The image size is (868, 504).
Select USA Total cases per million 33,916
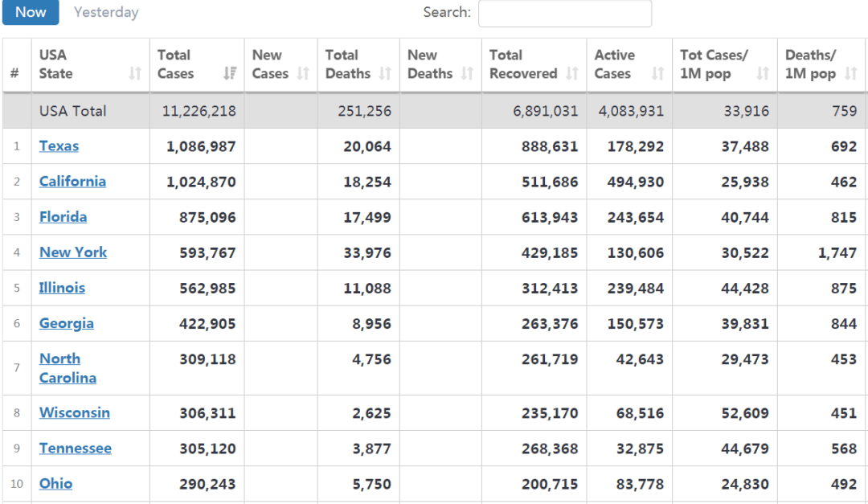[747, 111]
